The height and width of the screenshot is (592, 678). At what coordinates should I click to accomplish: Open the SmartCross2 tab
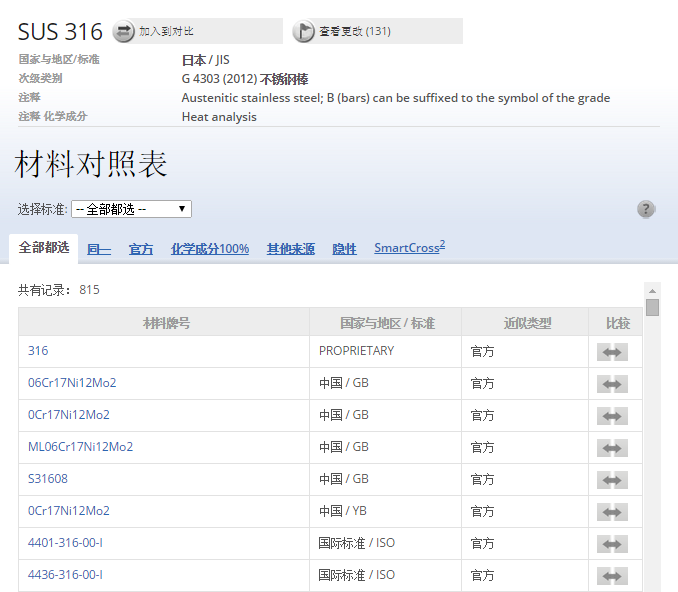coord(409,248)
